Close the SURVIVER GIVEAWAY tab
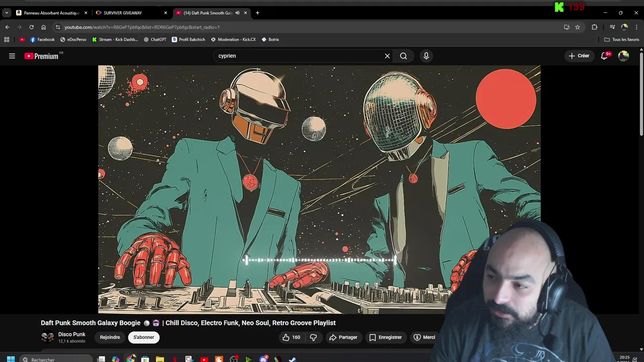644x362 pixels. pyautogui.click(x=166, y=13)
